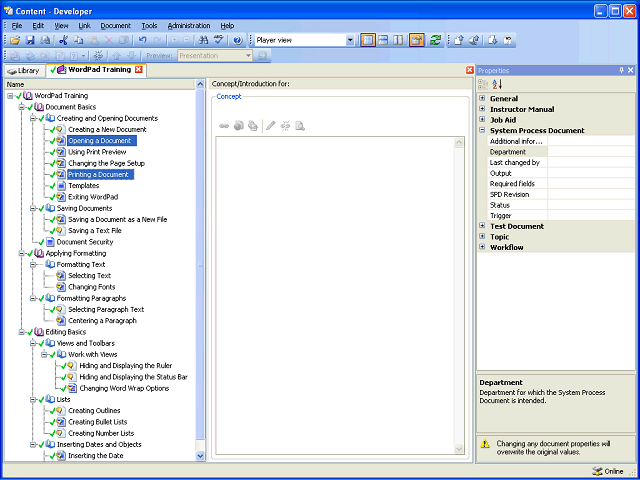The height and width of the screenshot is (480, 640).
Task: Select Using Print Preview topic
Action: pos(97,152)
